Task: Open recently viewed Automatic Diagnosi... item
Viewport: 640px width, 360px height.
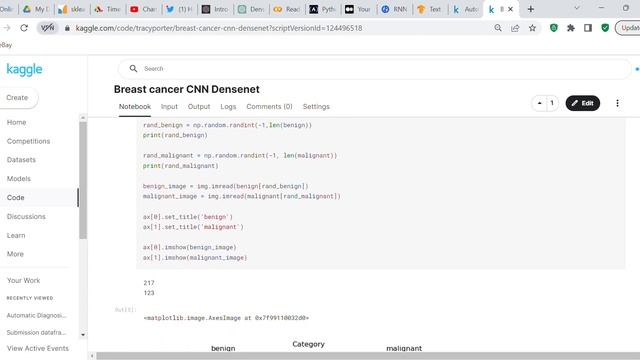Action: (36, 316)
